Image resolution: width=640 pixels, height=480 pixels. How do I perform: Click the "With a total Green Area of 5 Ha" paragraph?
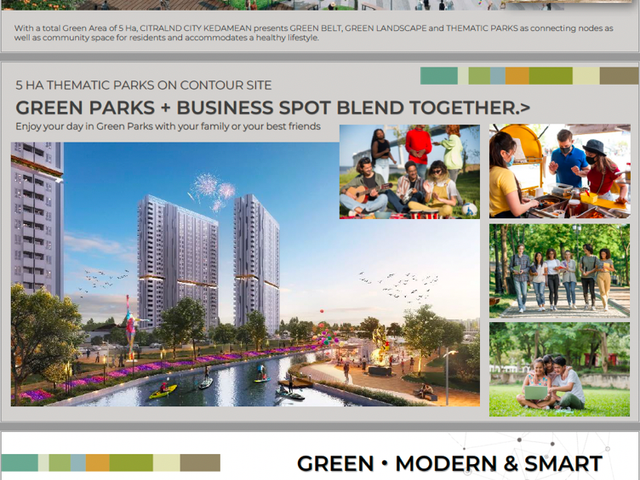pos(313,33)
